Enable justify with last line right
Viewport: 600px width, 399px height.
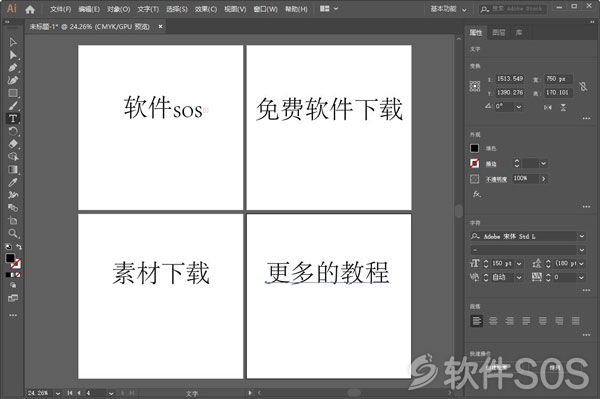tap(559, 321)
